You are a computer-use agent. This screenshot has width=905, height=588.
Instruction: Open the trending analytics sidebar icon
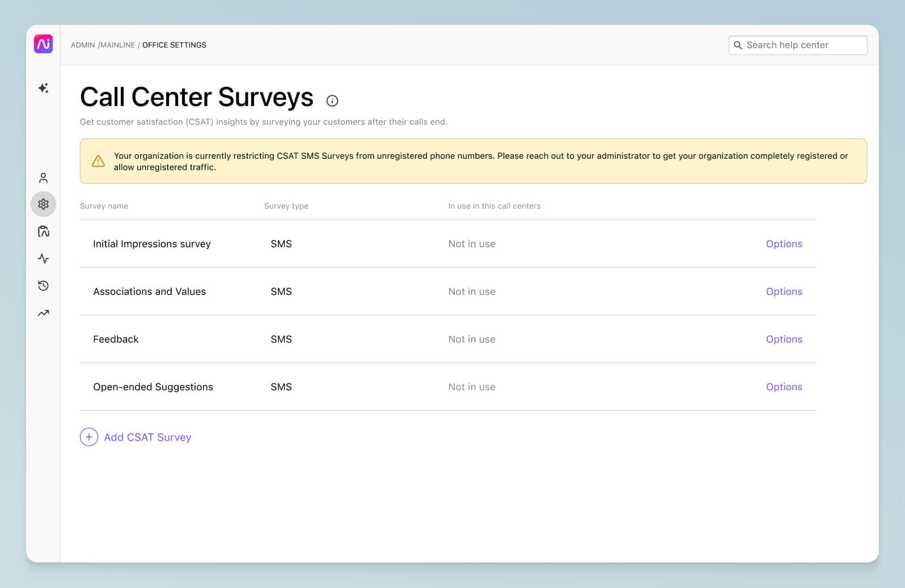[43, 313]
